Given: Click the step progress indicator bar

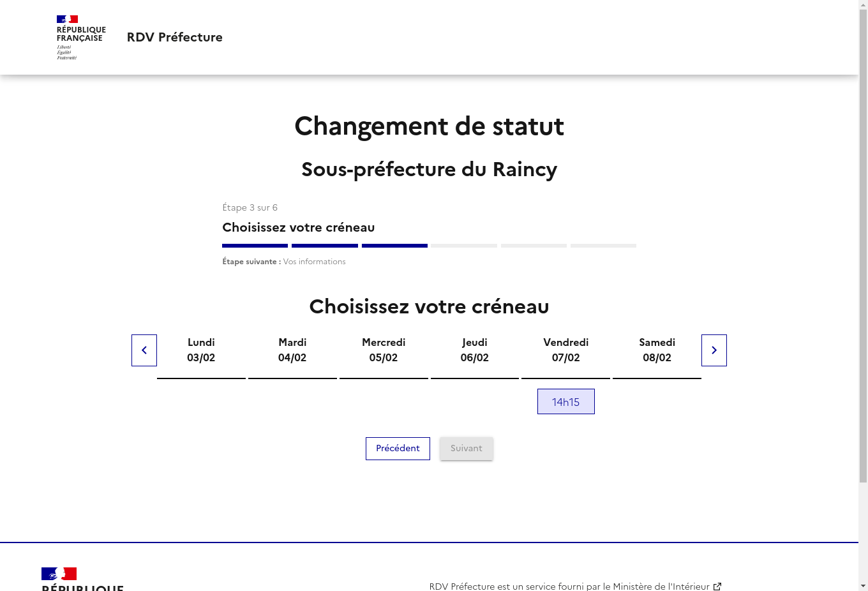Looking at the screenshot, I should click(429, 246).
